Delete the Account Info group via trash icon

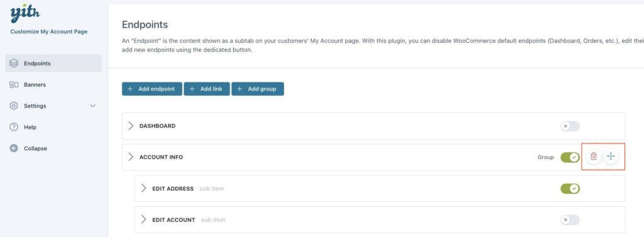click(x=594, y=156)
